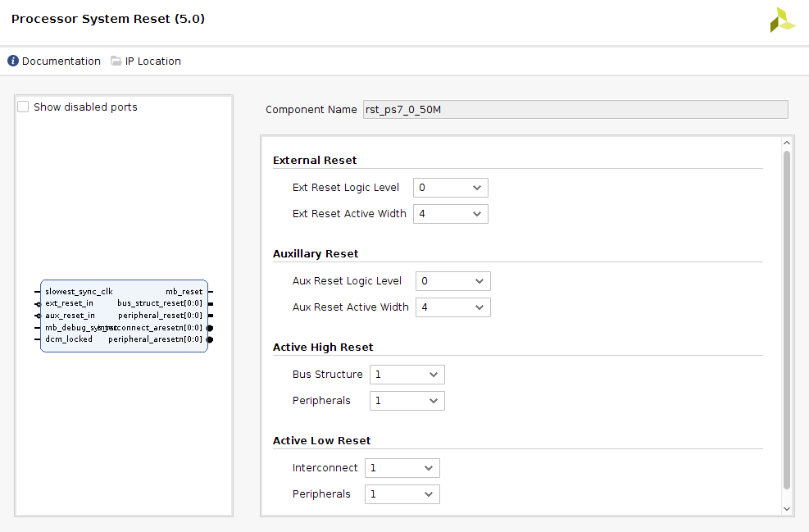Select the slowest_sync_clk port on the block
Viewport: 809px width, 532px height.
79,292
